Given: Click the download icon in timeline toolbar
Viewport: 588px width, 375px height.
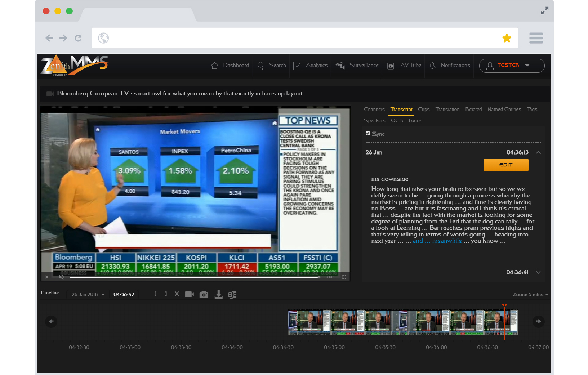Looking at the screenshot, I should click(218, 294).
